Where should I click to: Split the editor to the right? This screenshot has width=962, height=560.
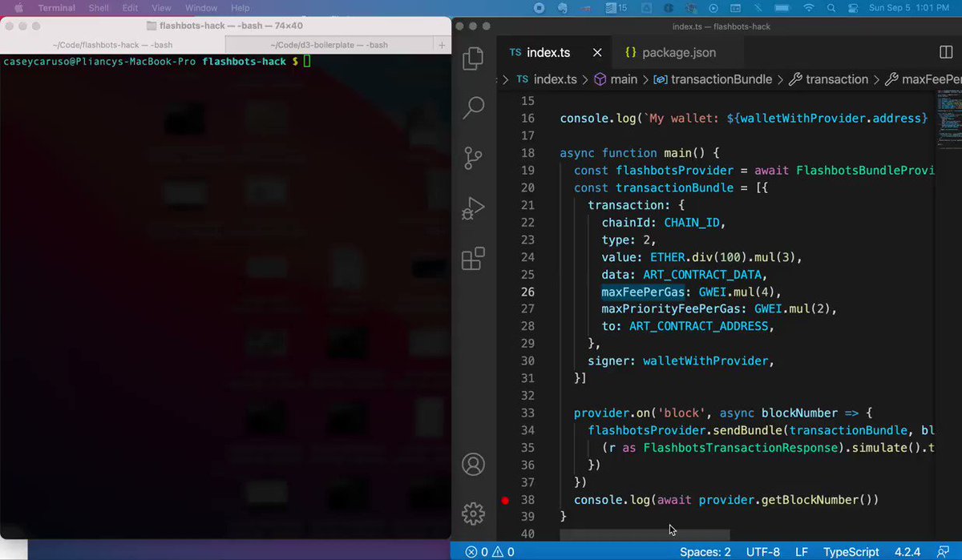tap(946, 52)
